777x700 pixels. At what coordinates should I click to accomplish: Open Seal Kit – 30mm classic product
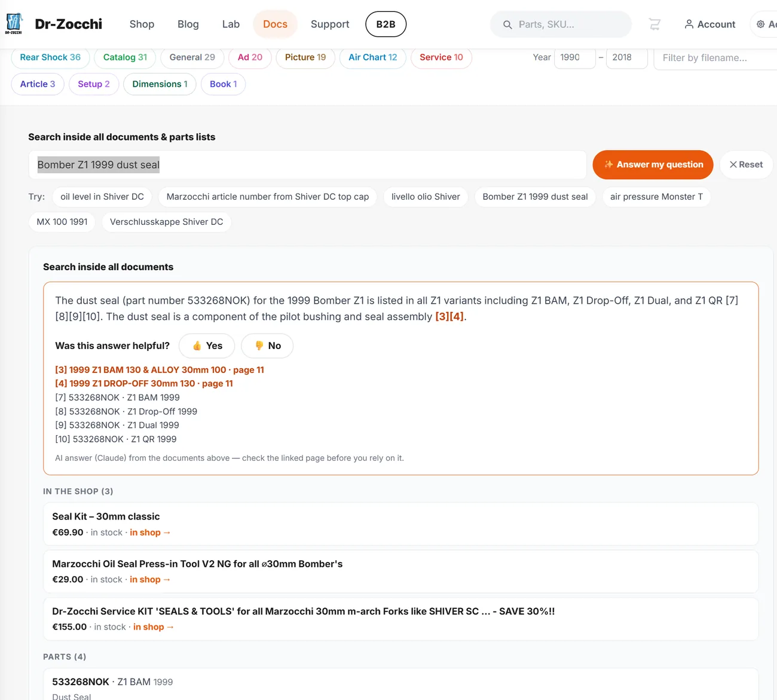click(400, 524)
